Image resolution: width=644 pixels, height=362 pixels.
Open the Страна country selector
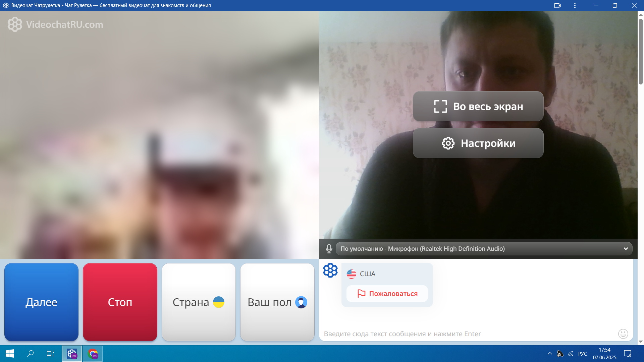tap(199, 302)
